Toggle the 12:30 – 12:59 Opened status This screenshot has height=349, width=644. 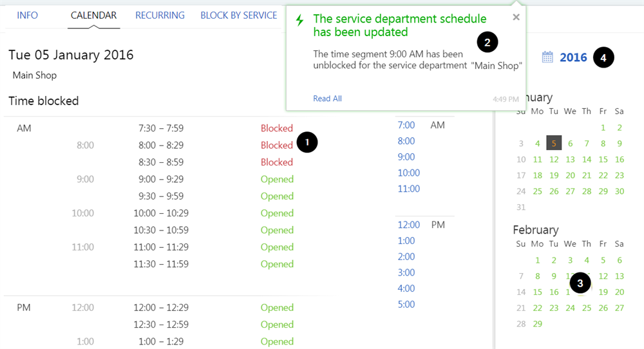[277, 325]
